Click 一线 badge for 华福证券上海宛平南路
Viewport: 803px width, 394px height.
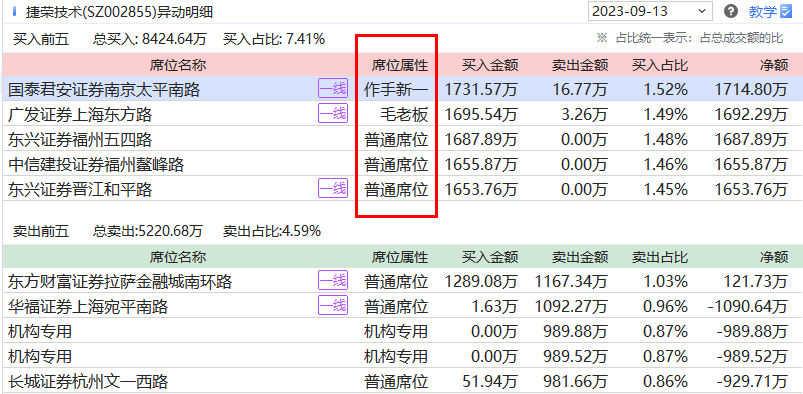[333, 305]
